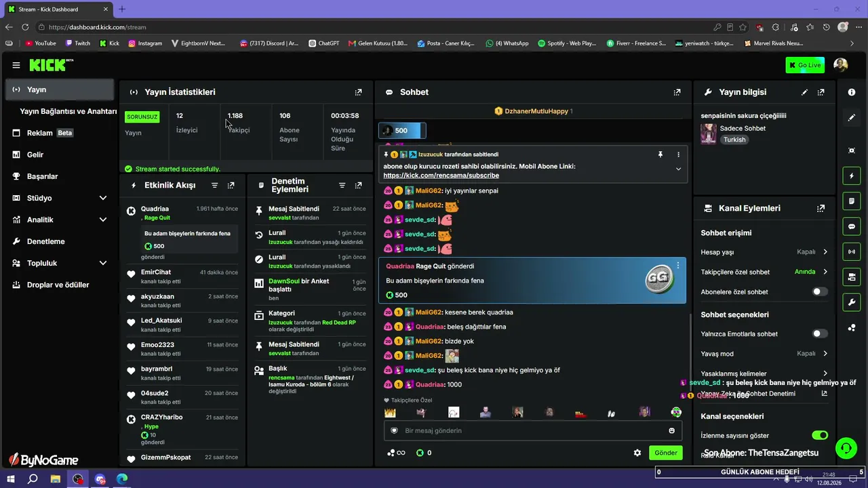The image size is (868, 488).
Task: Click the Turkish language tag
Action: point(734,140)
